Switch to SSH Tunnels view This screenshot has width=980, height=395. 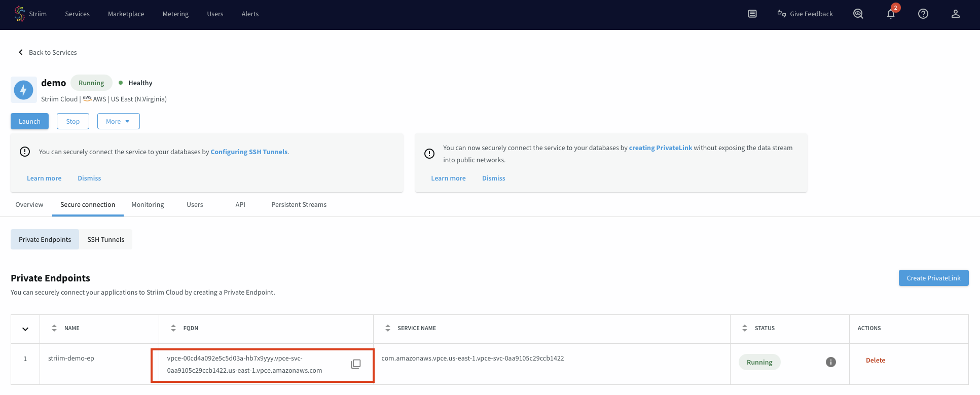click(x=105, y=240)
